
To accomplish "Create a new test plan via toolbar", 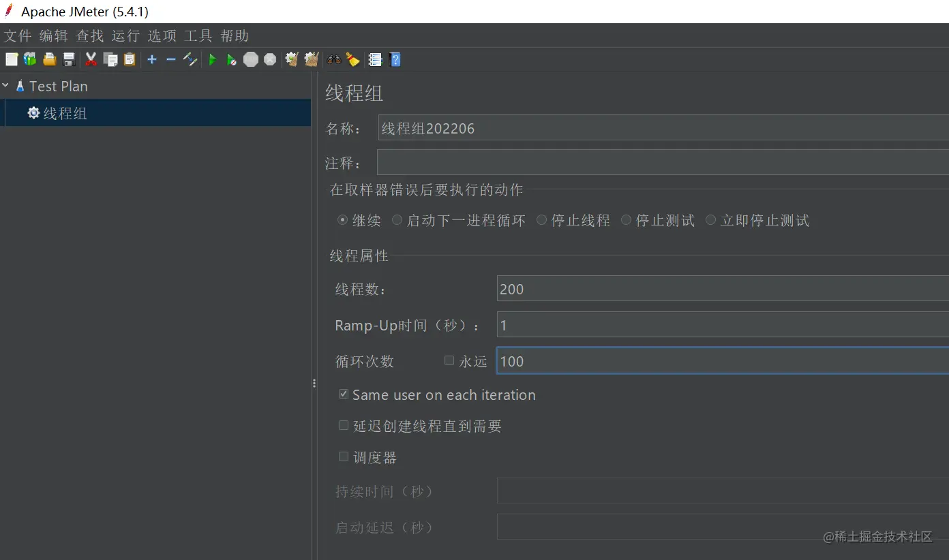I will click(12, 60).
